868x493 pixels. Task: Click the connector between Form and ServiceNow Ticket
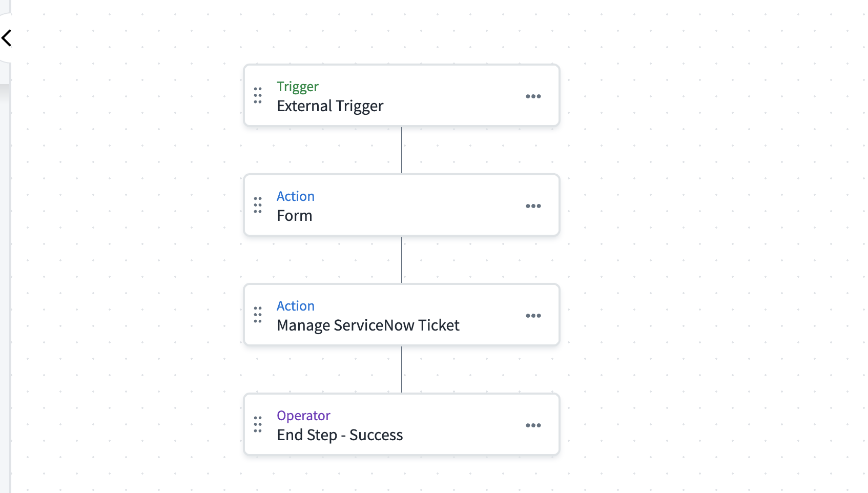402,260
